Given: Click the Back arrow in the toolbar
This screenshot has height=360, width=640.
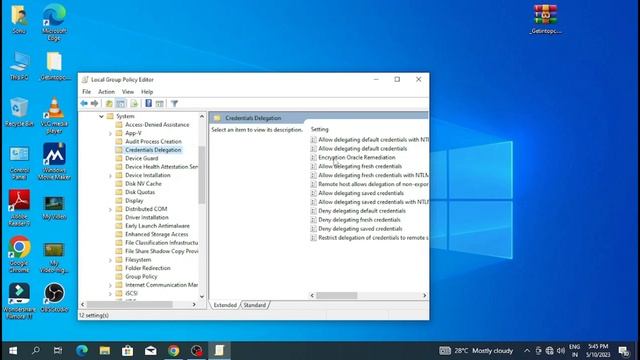Looking at the screenshot, I should tap(84, 104).
